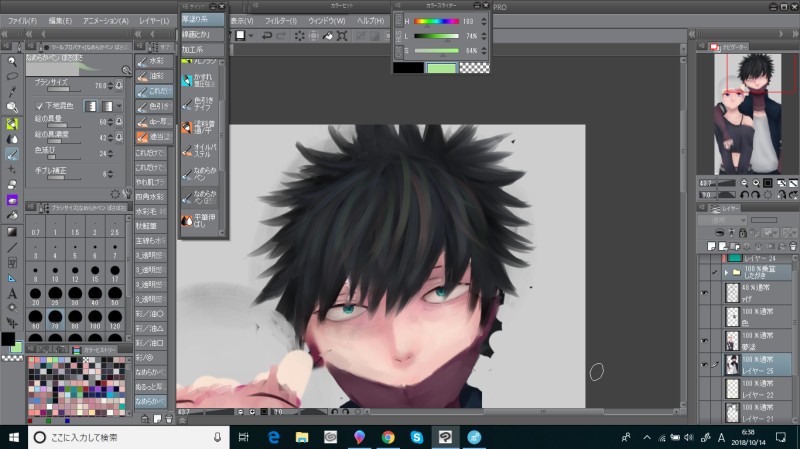Open ウィンドウ(W) menu
This screenshot has width=800, height=449.
327,21
